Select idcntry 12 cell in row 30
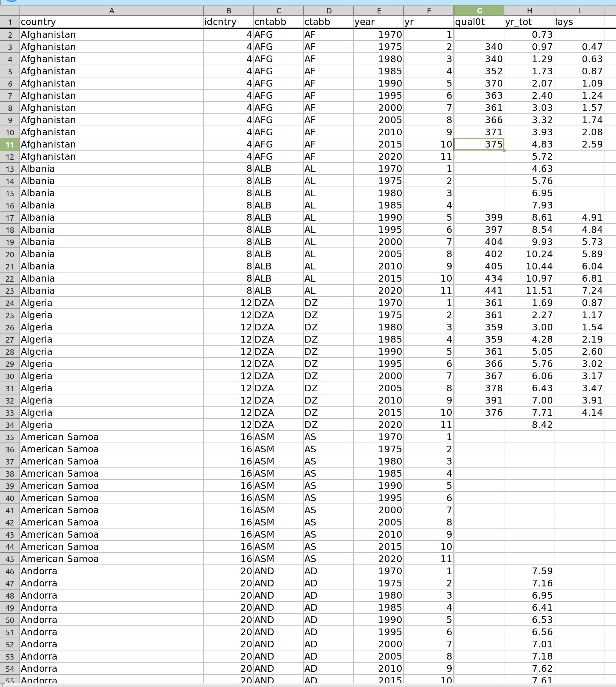This screenshot has width=616, height=687. [x=228, y=376]
